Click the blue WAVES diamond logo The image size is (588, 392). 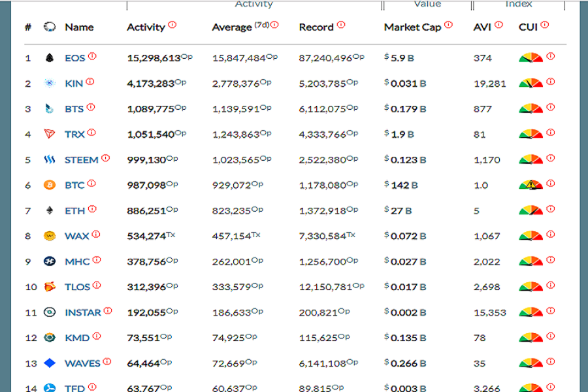pyautogui.click(x=49, y=363)
